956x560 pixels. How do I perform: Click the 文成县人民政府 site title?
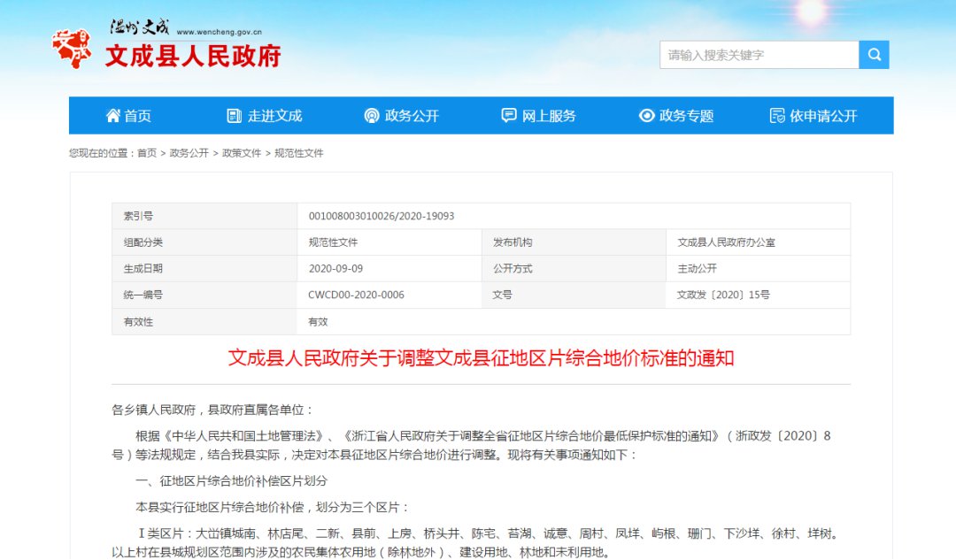(x=192, y=56)
